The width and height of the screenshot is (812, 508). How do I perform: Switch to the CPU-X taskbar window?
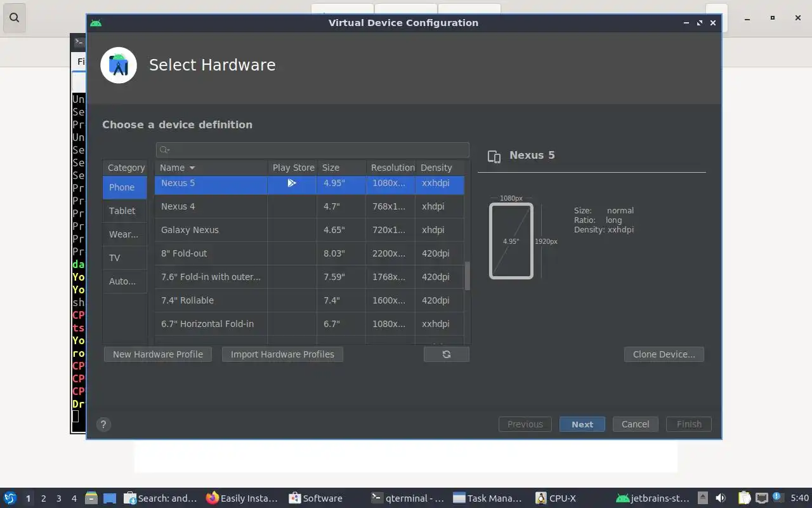pos(556,498)
